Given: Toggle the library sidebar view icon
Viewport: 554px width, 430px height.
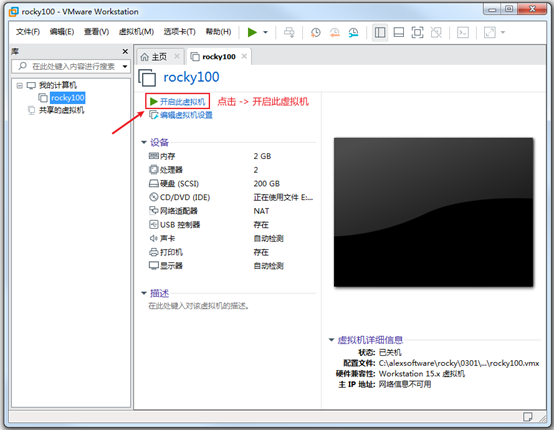Looking at the screenshot, I should pos(380,33).
